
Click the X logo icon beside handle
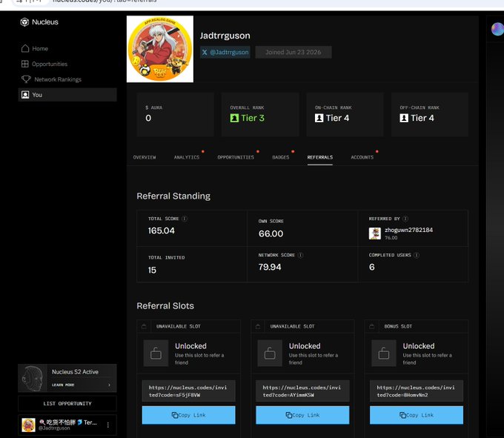(x=205, y=52)
